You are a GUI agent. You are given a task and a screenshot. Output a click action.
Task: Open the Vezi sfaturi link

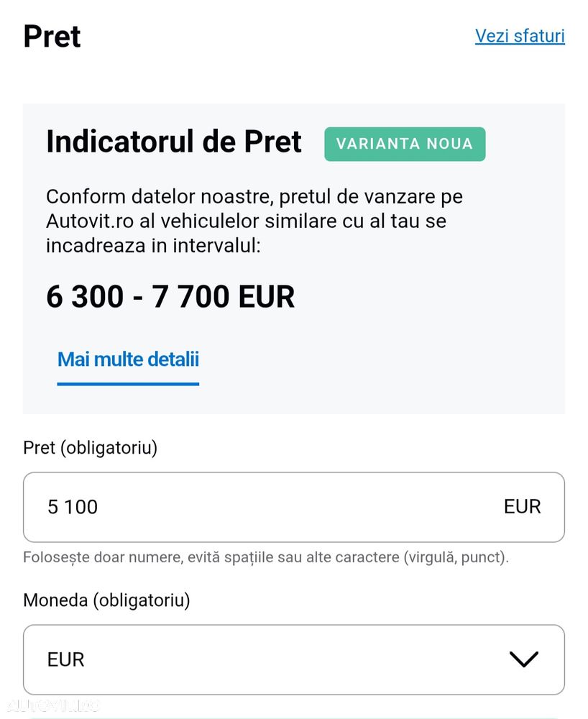[x=520, y=36]
